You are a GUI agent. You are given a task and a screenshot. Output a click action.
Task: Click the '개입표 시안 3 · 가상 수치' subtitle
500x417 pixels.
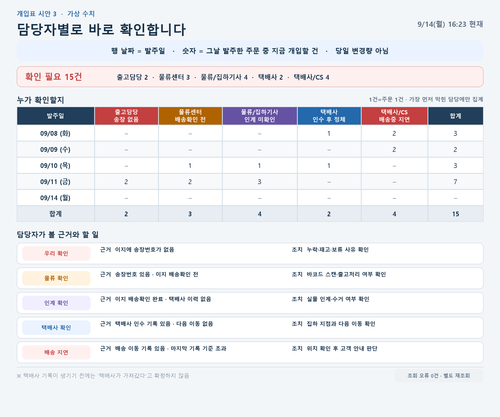tap(56, 14)
